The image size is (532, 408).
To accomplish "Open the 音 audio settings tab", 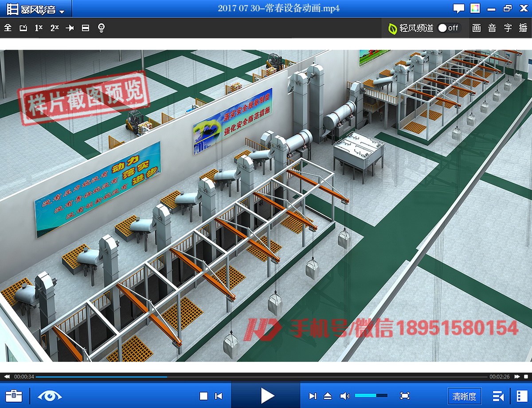I will pyautogui.click(x=492, y=28).
